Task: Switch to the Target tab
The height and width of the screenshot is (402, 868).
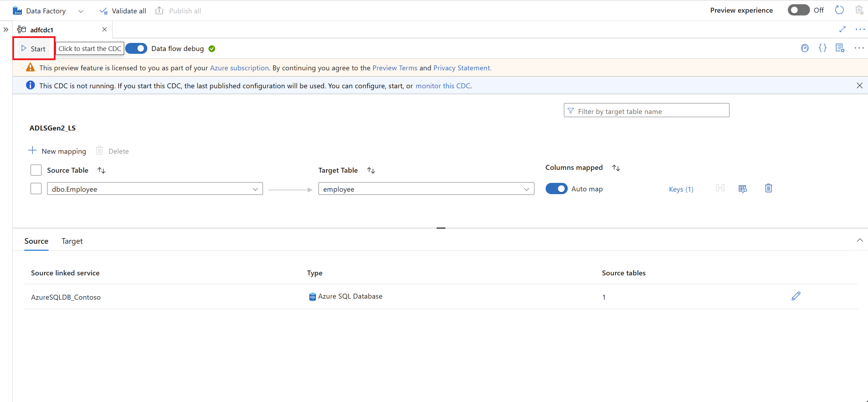Action: pos(72,241)
